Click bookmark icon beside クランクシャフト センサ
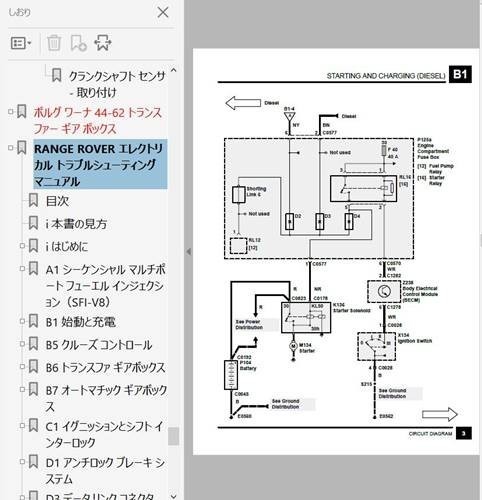482x500 pixels. tap(56, 75)
